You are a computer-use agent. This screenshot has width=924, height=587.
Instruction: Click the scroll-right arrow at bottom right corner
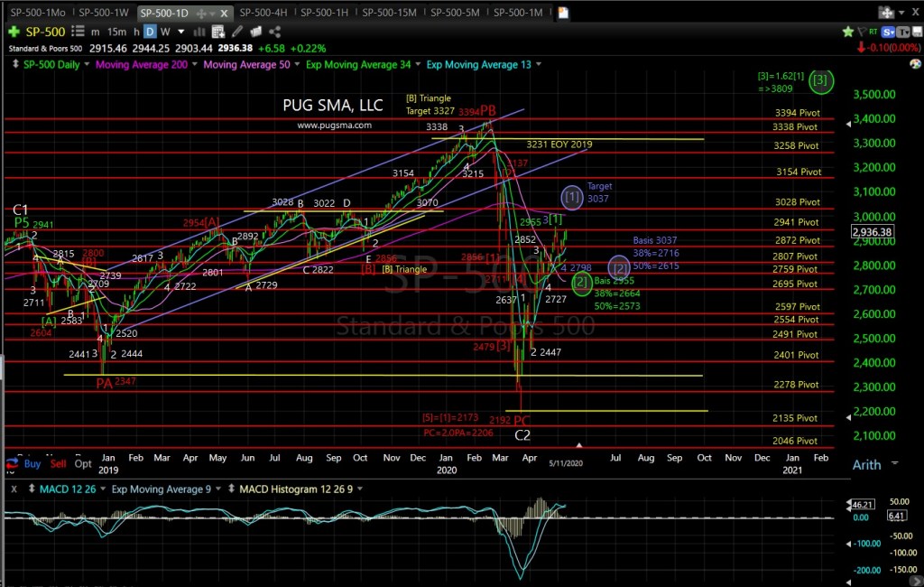coord(915,582)
